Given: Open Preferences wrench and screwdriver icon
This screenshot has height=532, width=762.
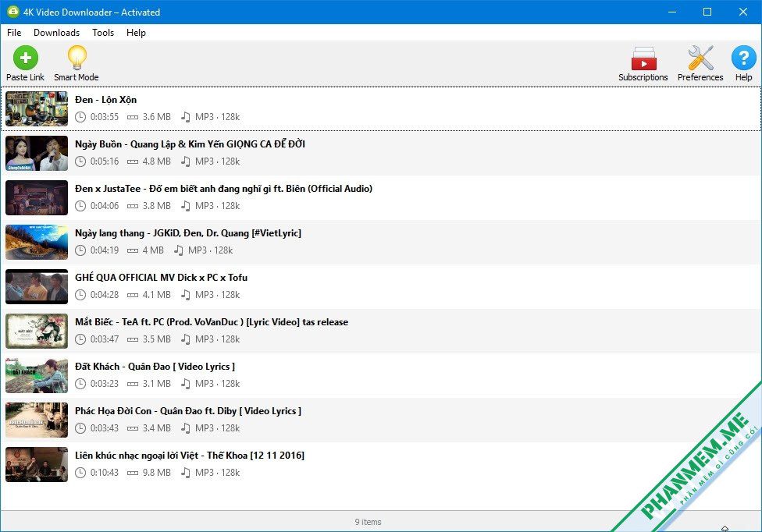Looking at the screenshot, I should point(700,59).
